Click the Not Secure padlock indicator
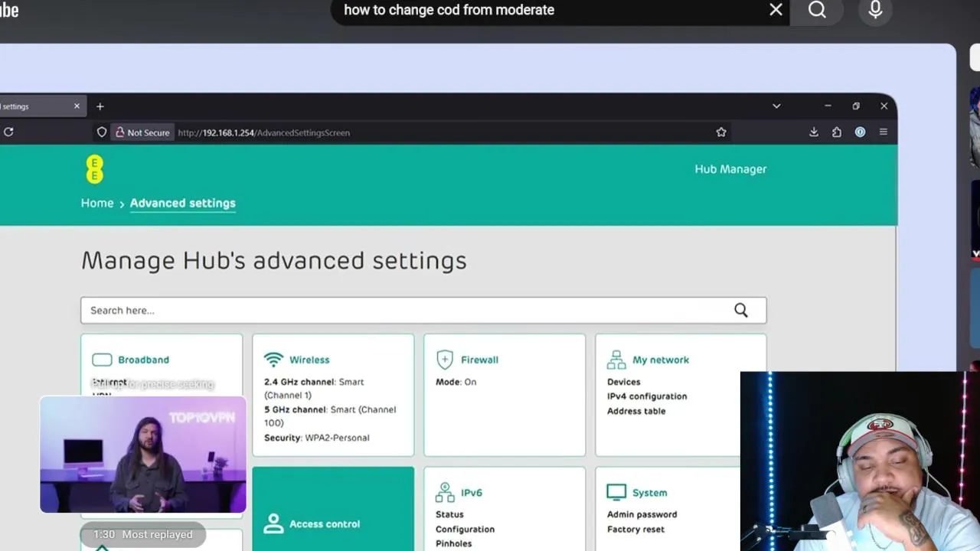 [x=142, y=132]
